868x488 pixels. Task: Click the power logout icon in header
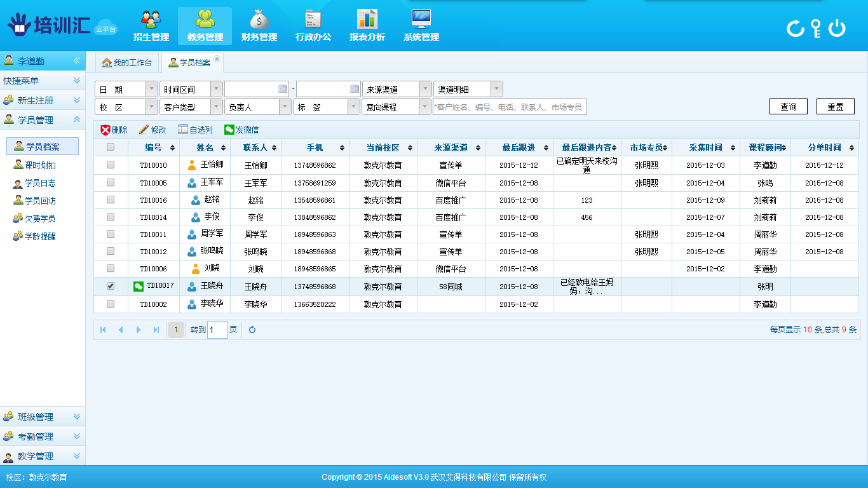[x=837, y=28]
